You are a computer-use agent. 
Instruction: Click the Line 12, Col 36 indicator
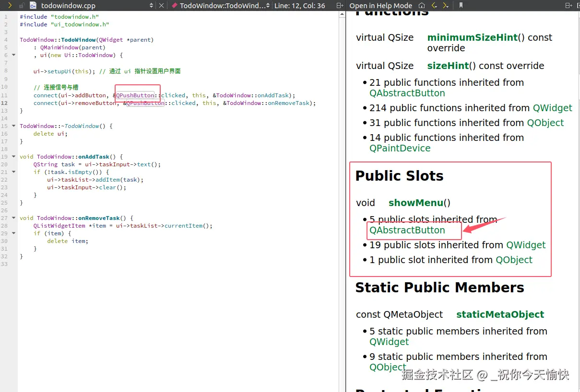[299, 5]
